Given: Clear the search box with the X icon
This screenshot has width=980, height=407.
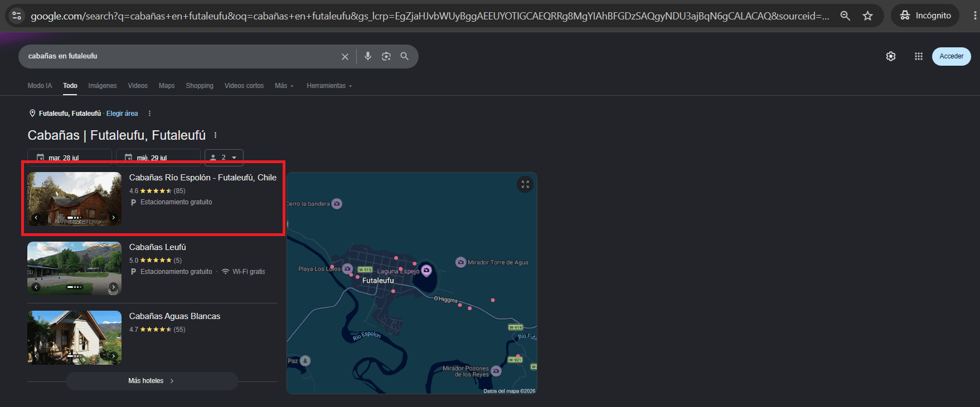Looking at the screenshot, I should point(345,56).
